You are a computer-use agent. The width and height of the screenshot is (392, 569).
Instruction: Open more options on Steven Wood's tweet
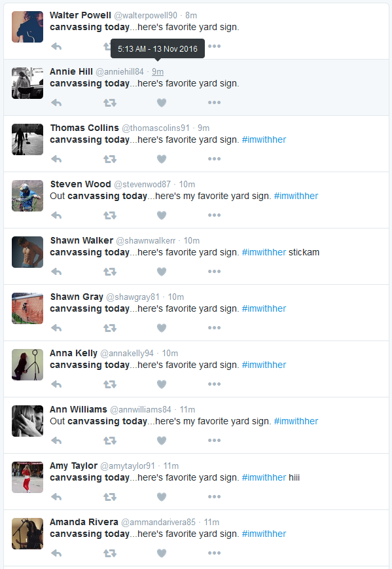pos(214,215)
